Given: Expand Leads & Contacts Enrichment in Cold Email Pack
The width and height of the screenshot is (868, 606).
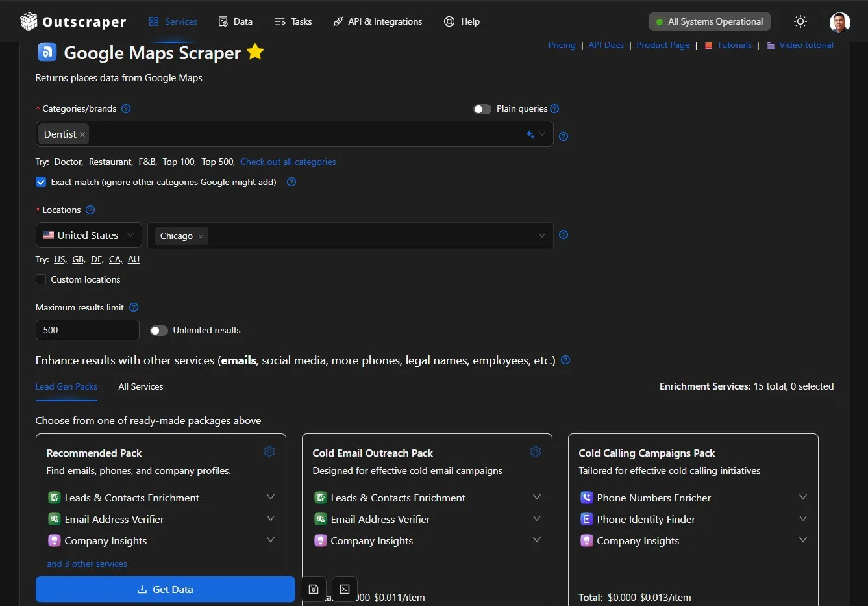Looking at the screenshot, I should coord(537,498).
